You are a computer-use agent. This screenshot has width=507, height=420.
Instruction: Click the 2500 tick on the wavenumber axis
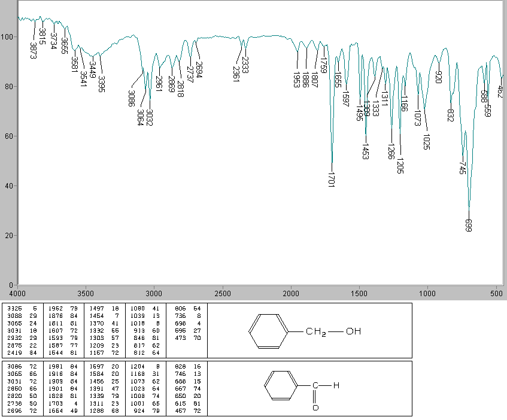(x=223, y=293)
